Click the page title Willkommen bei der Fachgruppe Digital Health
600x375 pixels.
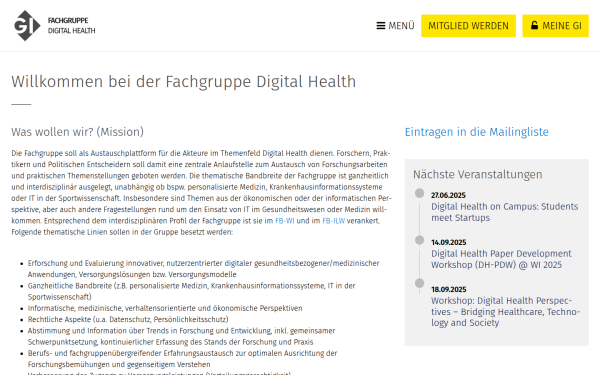pos(184,82)
